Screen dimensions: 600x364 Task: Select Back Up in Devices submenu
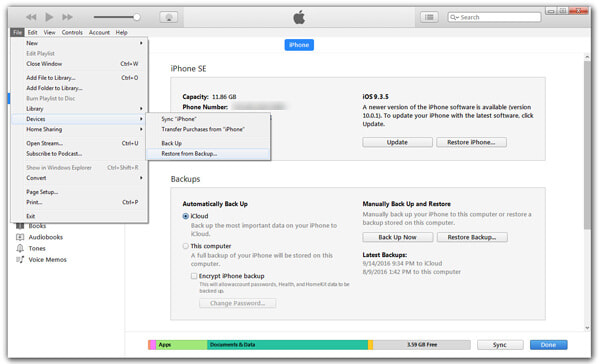[x=208, y=143]
